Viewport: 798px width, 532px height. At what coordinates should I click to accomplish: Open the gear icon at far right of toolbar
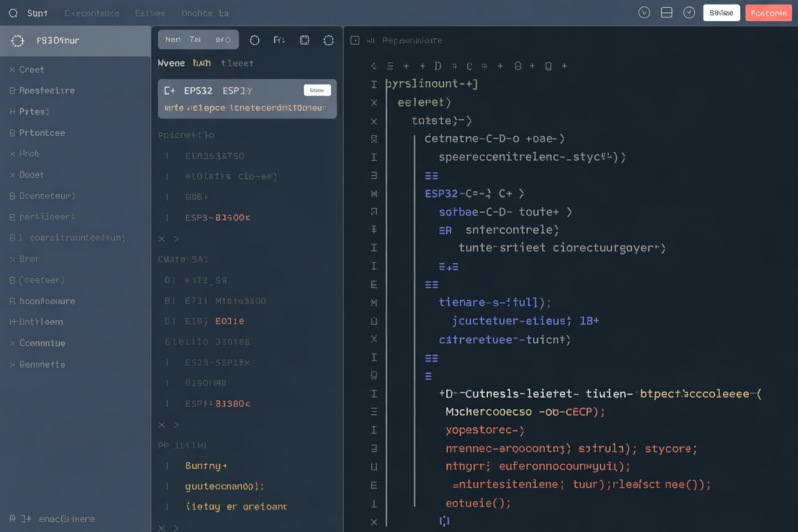pyautogui.click(x=329, y=40)
